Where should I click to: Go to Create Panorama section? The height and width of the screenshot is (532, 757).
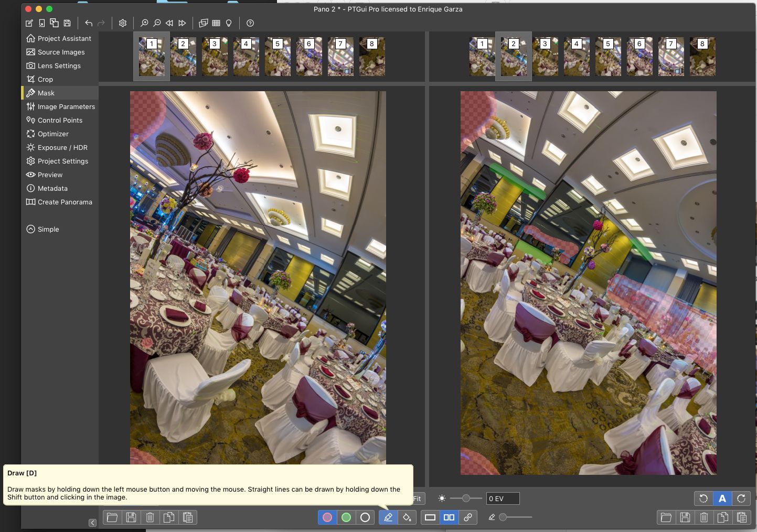coord(65,202)
